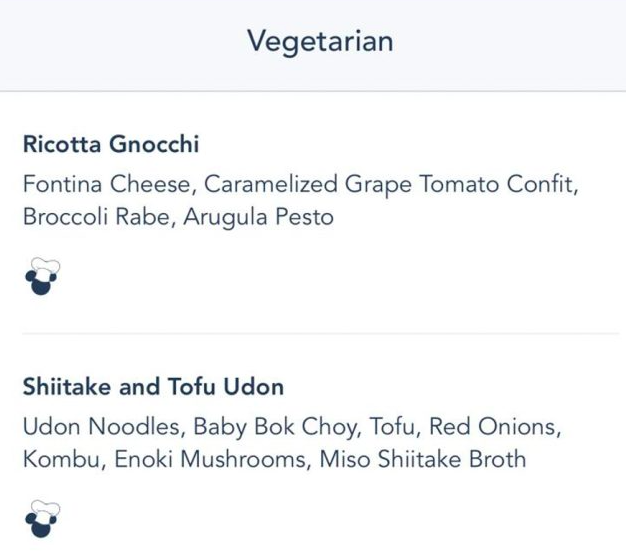Click Caramelized Grape Tomato Confit text

point(391,185)
